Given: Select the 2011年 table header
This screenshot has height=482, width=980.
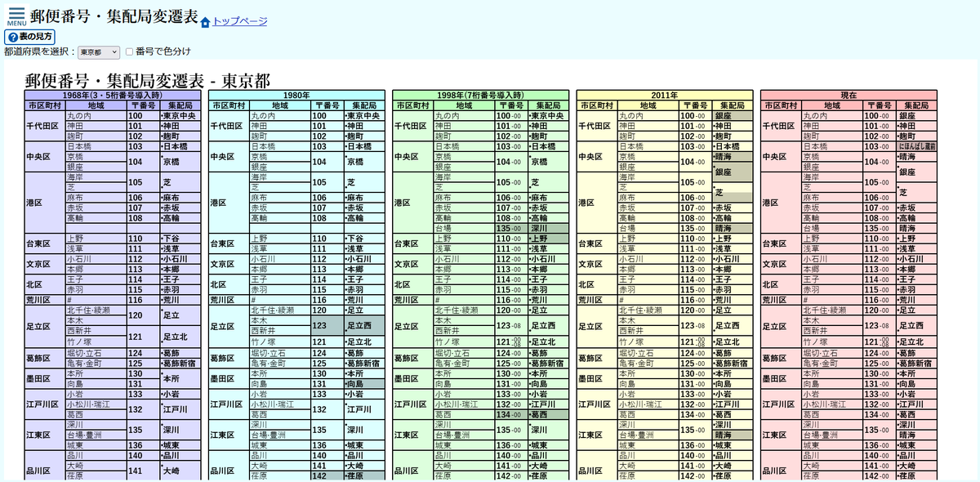Looking at the screenshot, I should pyautogui.click(x=663, y=96).
